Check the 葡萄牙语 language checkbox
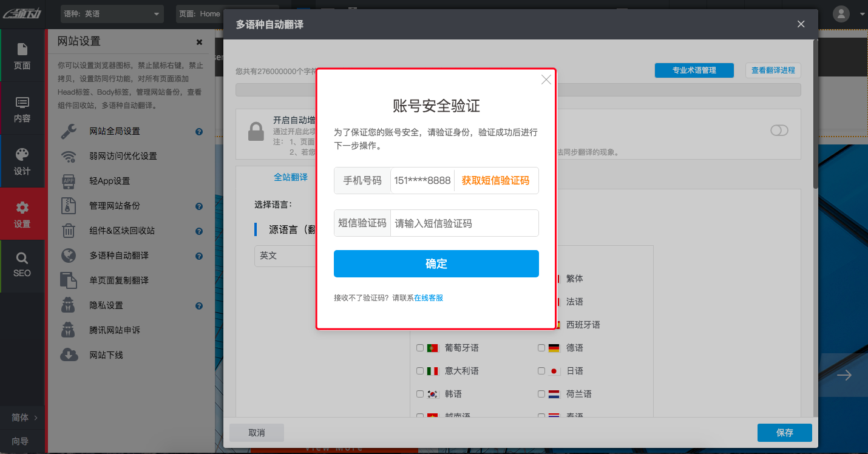The image size is (868, 454). pyautogui.click(x=419, y=347)
